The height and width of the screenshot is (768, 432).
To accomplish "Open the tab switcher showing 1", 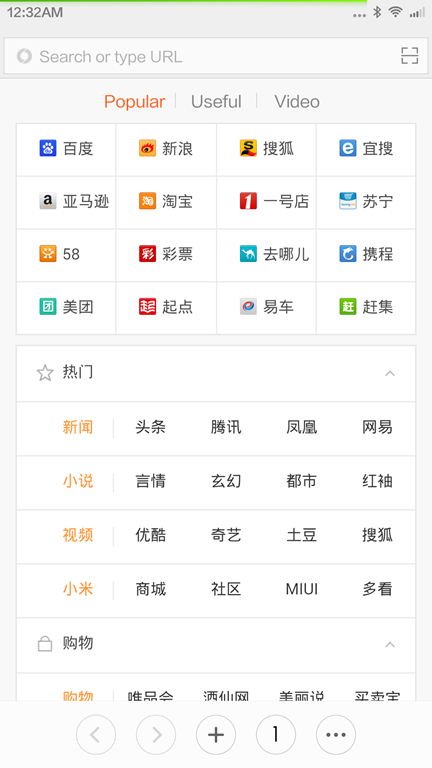I will pos(276,735).
